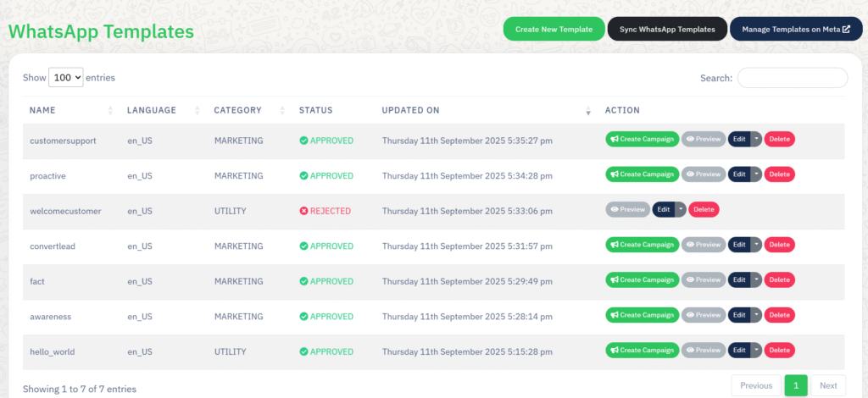
Task: Preview the hello_world template
Action: [703, 350]
